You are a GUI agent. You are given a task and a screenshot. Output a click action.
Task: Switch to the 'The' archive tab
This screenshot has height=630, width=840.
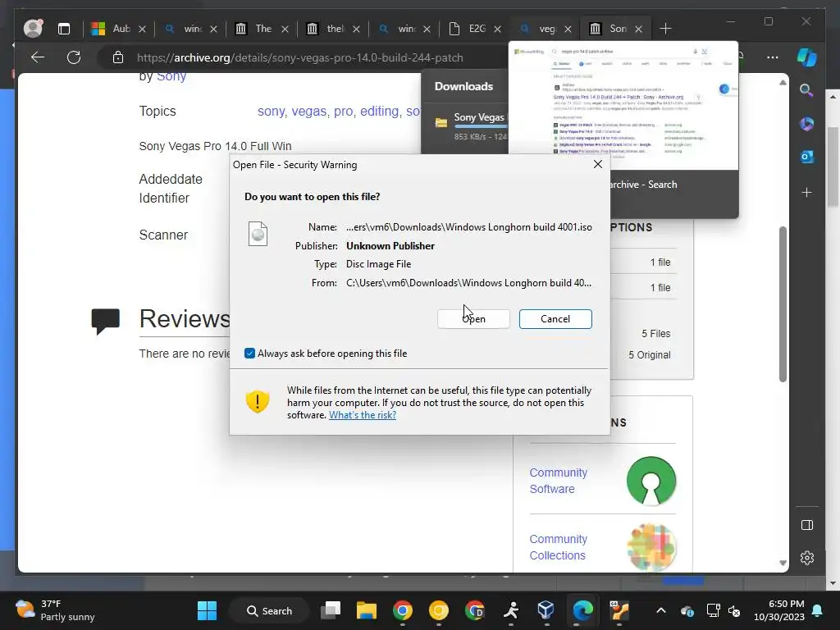click(254, 29)
